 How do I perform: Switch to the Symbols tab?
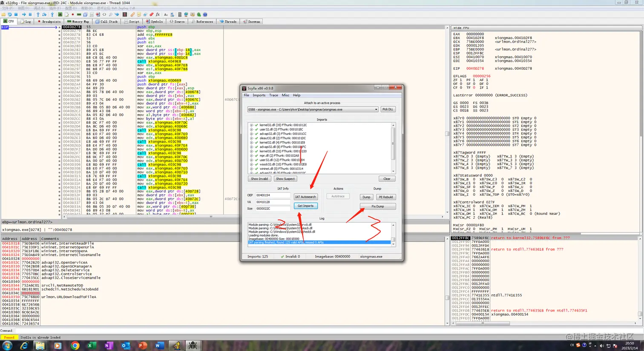pyautogui.click(x=154, y=21)
